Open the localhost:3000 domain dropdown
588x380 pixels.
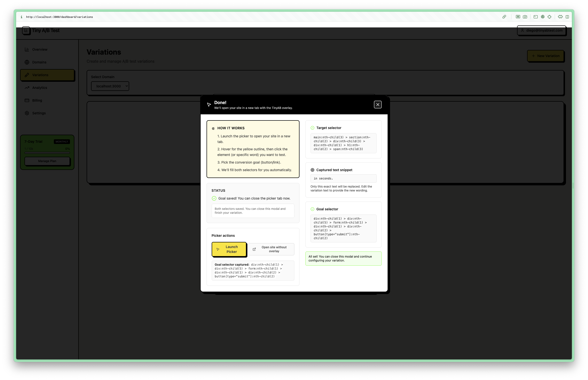(110, 86)
